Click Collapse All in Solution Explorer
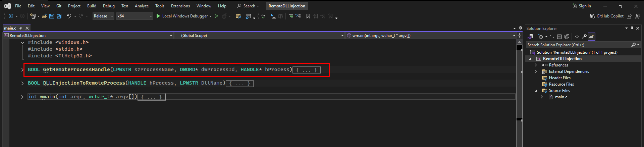The height and width of the screenshot is (147, 644). (559, 37)
